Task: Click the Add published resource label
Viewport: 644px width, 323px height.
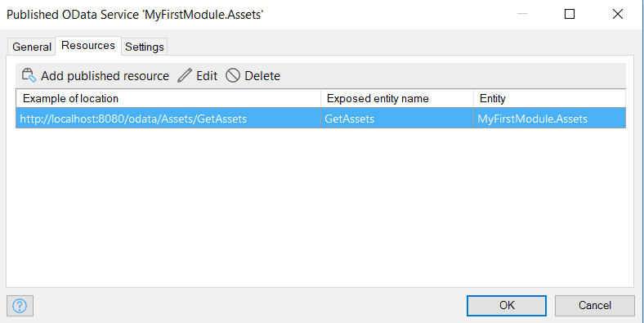Action: point(105,76)
